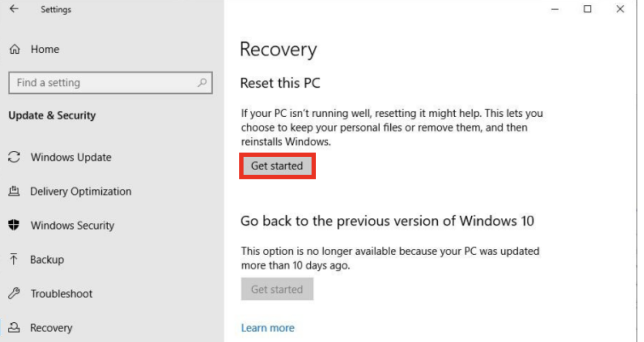This screenshot has width=644, height=342.
Task: Open the Backup text label
Action: click(47, 259)
